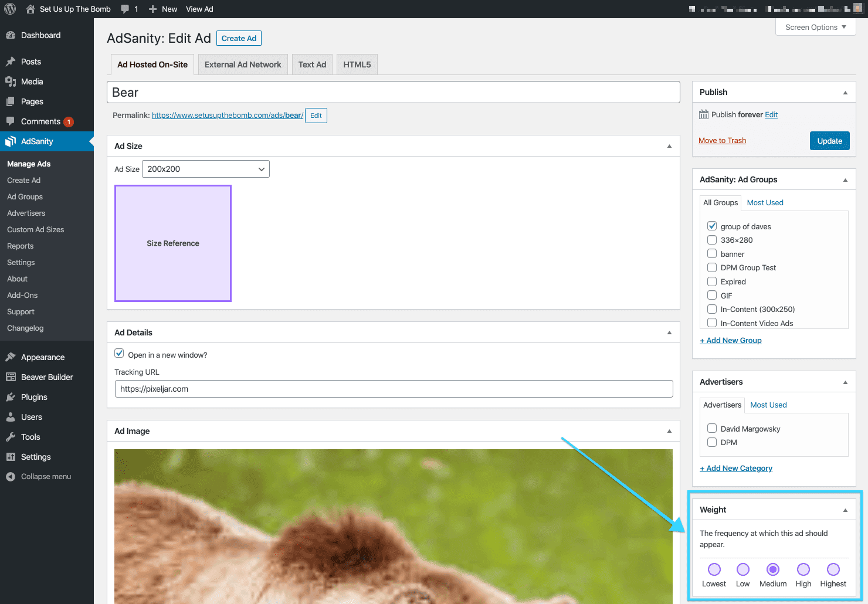The width and height of the screenshot is (868, 604).
Task: Select the Low weight option
Action: coord(742,569)
